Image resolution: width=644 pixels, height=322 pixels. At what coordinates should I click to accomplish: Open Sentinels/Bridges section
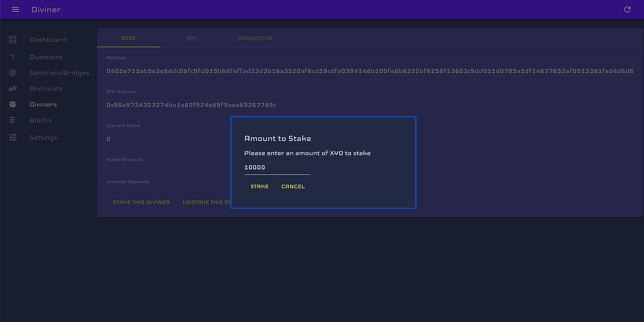[59, 73]
